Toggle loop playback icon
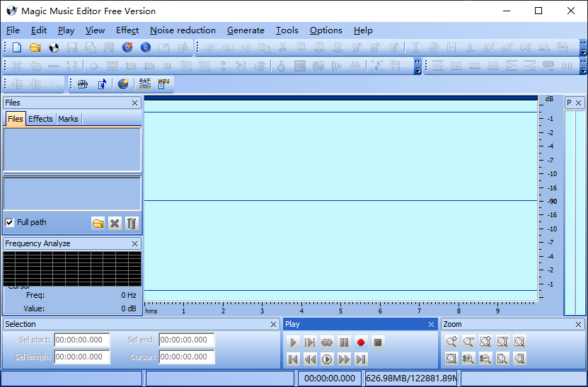Viewport: 588px width, 387px height. pyautogui.click(x=327, y=342)
